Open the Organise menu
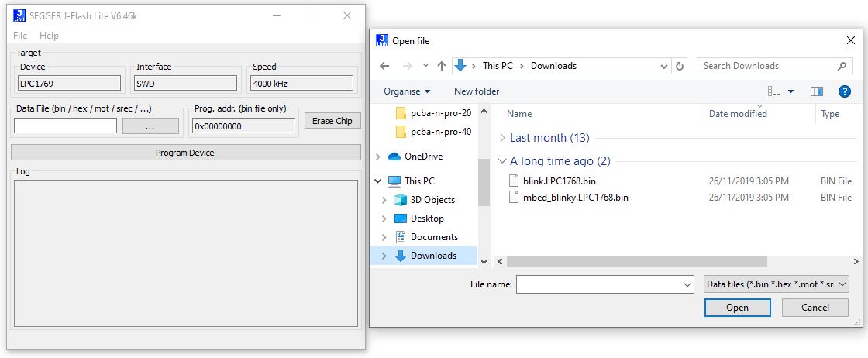Viewport: 868px width, 358px height. click(407, 91)
